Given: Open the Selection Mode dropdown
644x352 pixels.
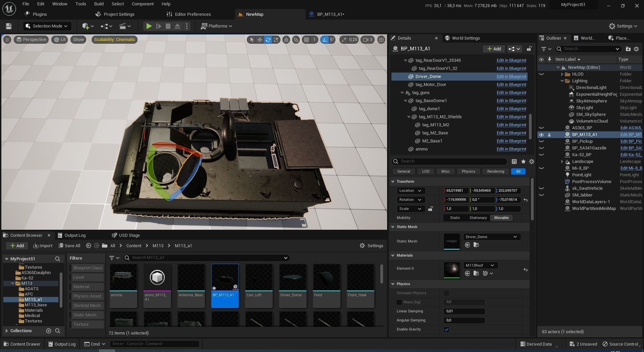Looking at the screenshot, I should click(x=47, y=26).
